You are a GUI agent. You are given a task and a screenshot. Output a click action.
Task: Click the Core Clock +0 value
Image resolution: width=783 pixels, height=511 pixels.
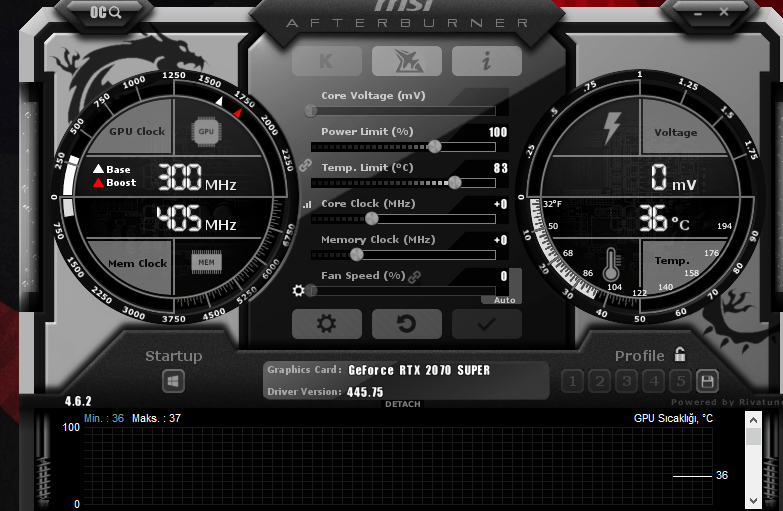click(500, 204)
